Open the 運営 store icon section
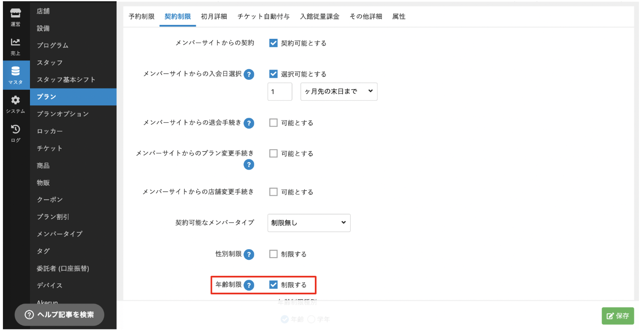Image resolution: width=644 pixels, height=334 pixels. [x=16, y=17]
